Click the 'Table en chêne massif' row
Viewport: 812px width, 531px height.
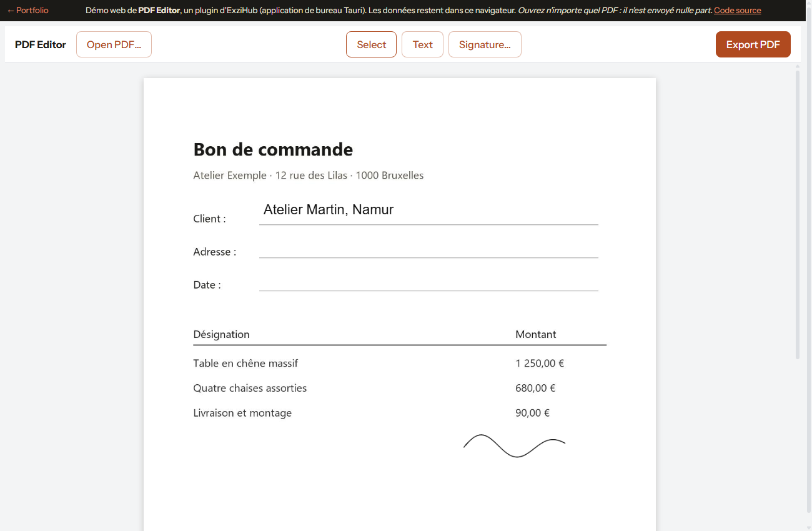(245, 363)
